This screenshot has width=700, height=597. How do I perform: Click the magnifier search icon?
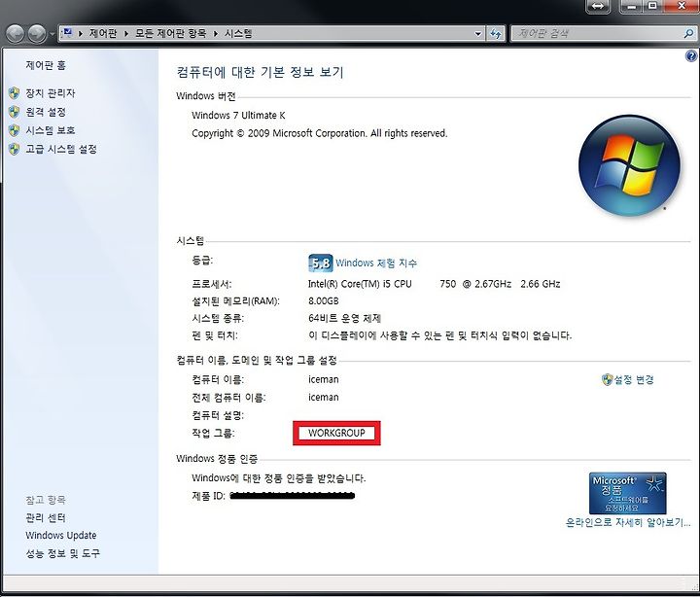(689, 33)
